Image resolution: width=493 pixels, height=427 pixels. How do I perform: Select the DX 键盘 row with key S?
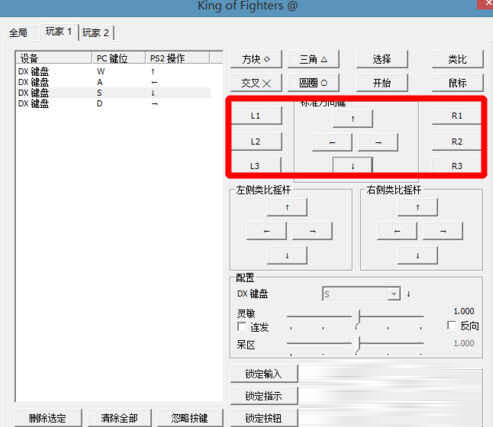click(114, 93)
